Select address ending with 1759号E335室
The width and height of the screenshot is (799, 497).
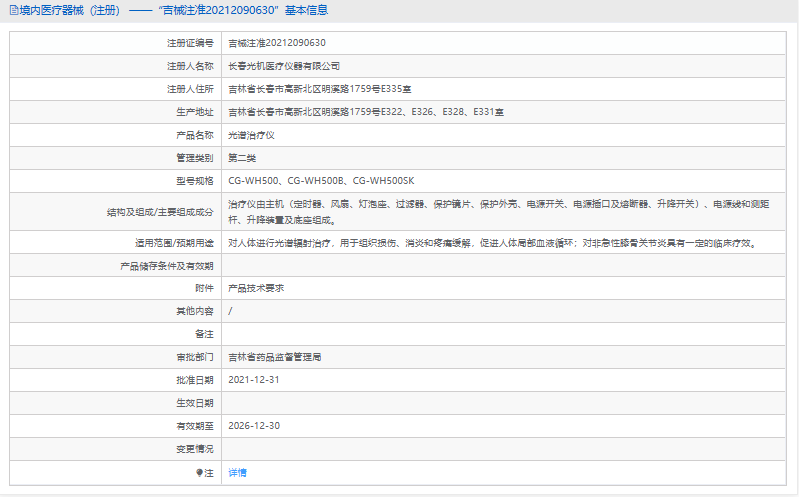(x=319, y=89)
